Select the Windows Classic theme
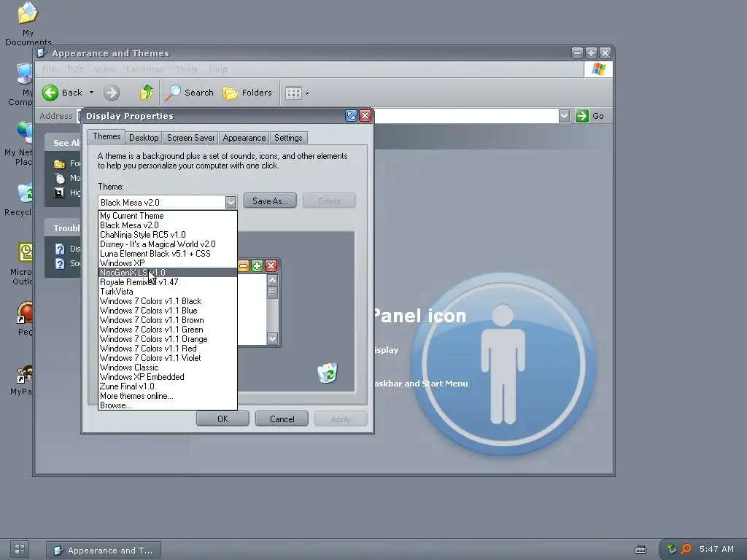Screen dimensions: 747x560 (x=168, y=367)
